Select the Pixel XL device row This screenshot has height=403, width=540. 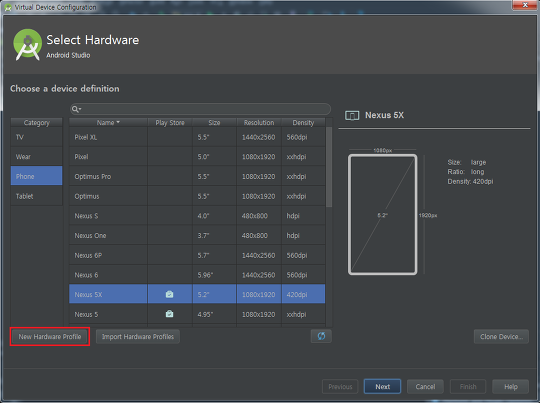click(197, 137)
